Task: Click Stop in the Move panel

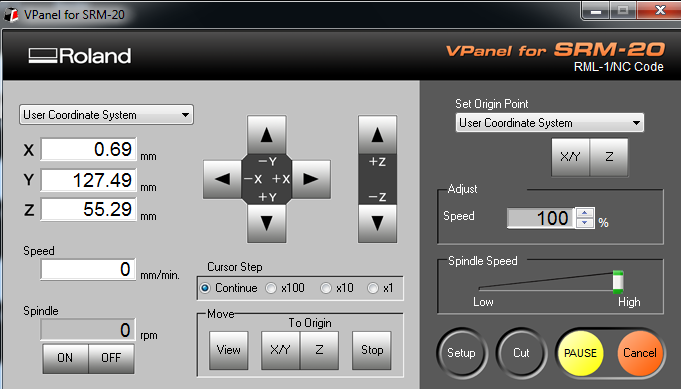Action: [x=372, y=350]
